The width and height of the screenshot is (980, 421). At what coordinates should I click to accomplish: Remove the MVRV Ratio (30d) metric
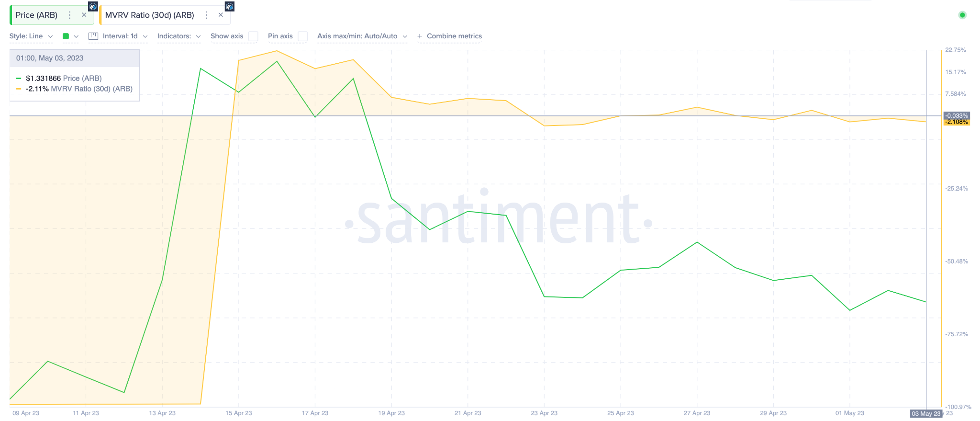pos(221,15)
